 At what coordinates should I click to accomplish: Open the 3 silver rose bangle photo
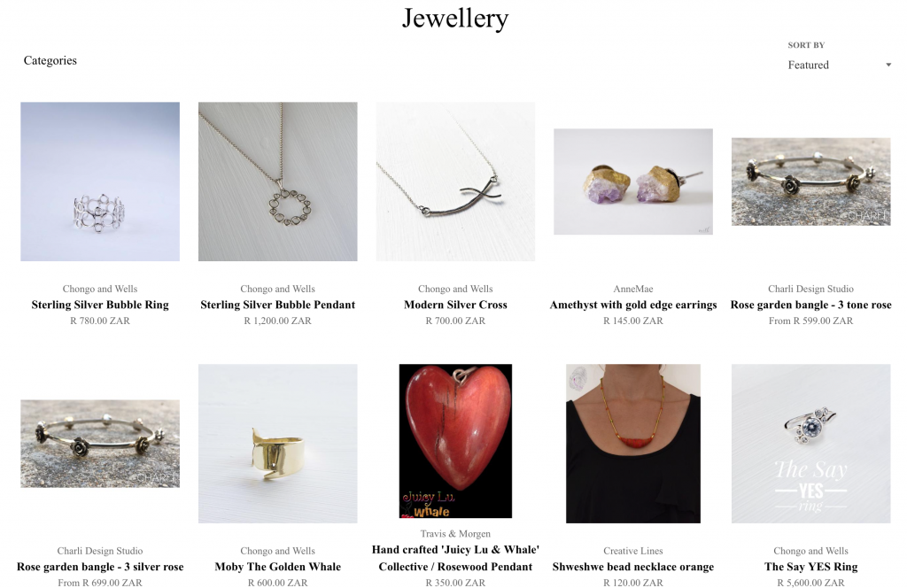coord(100,444)
